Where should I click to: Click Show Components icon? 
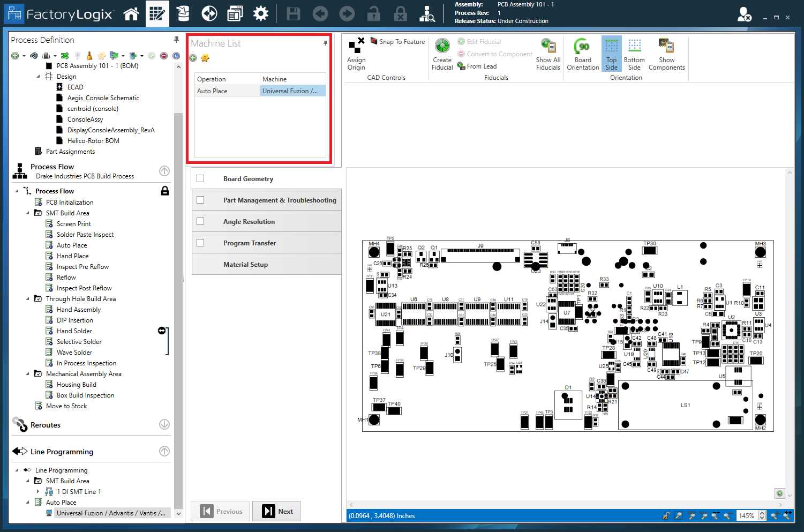(x=666, y=54)
